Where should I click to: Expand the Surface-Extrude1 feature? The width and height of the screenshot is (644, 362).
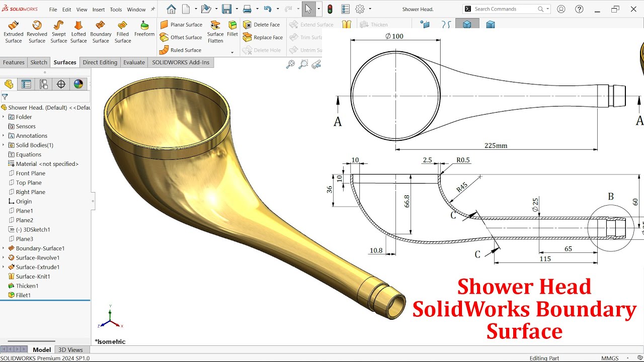3,267
